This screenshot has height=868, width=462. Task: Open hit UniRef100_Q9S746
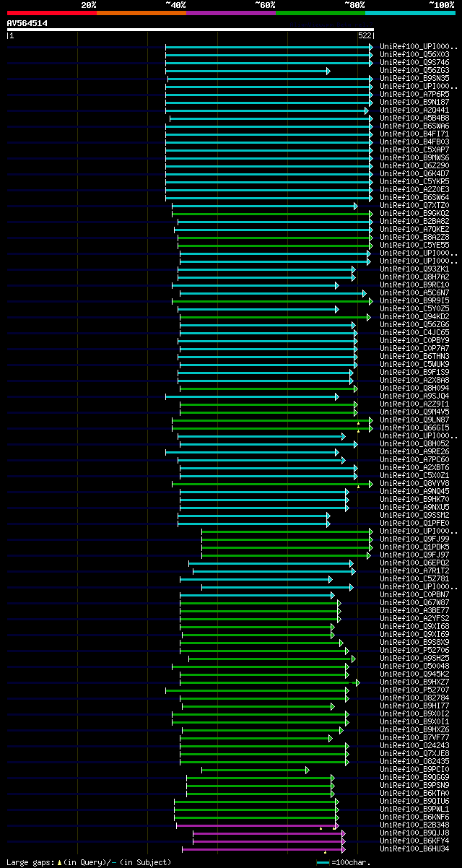click(414, 62)
